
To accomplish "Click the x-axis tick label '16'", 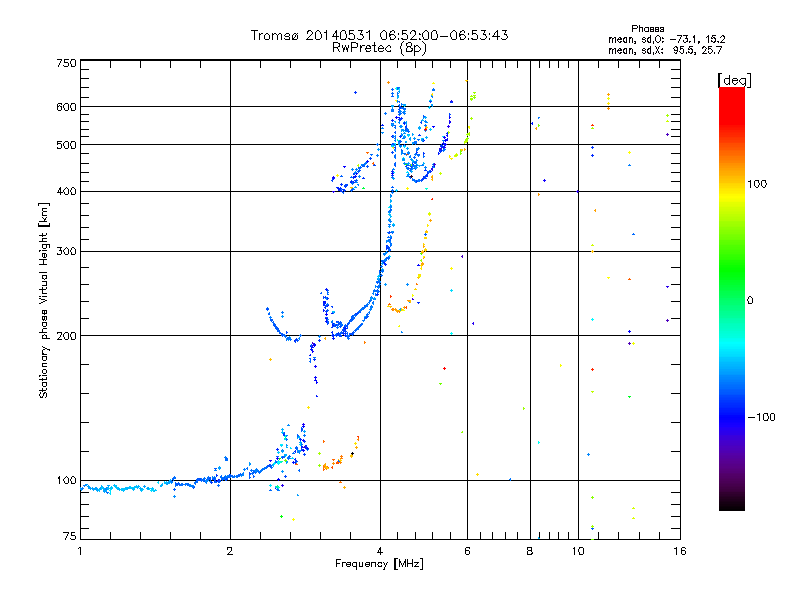I will click(680, 551).
